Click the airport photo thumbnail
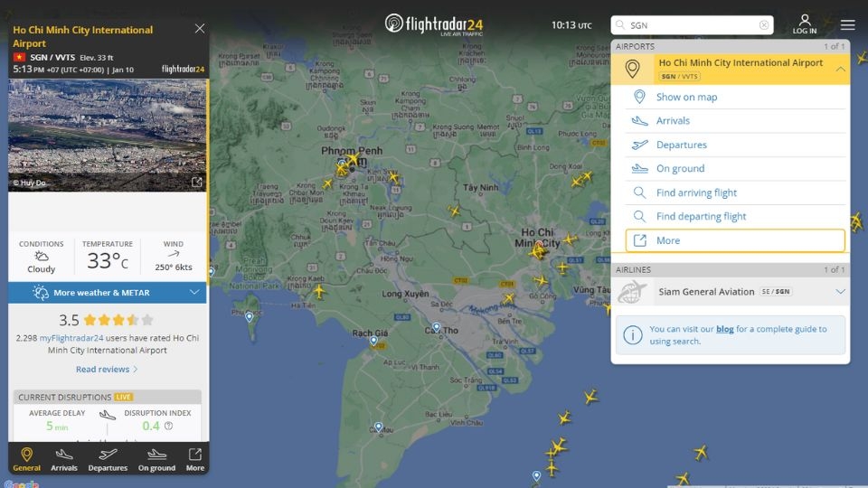Screen dimensions: 868x488 pos(108,135)
